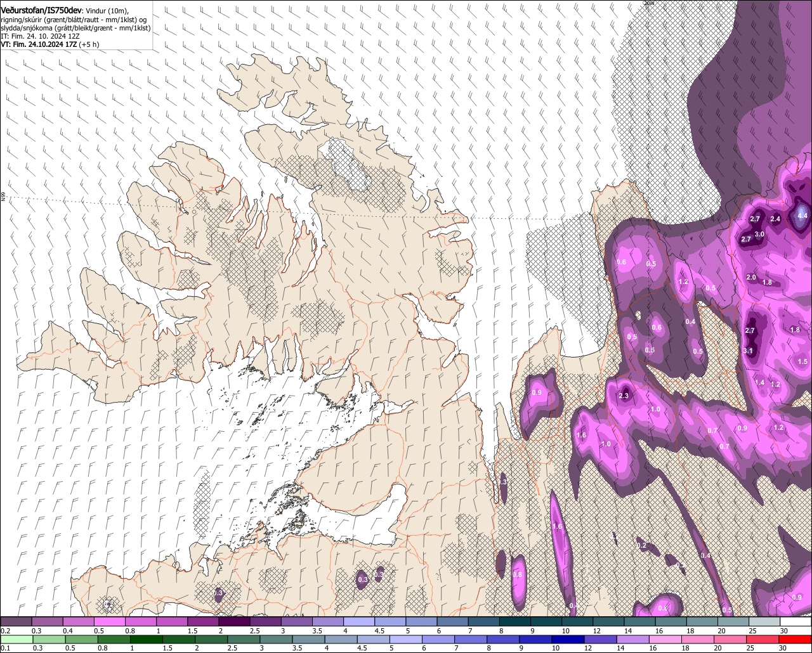
Task: Click the 4.4 precipitation value on the map
Action: point(802,216)
